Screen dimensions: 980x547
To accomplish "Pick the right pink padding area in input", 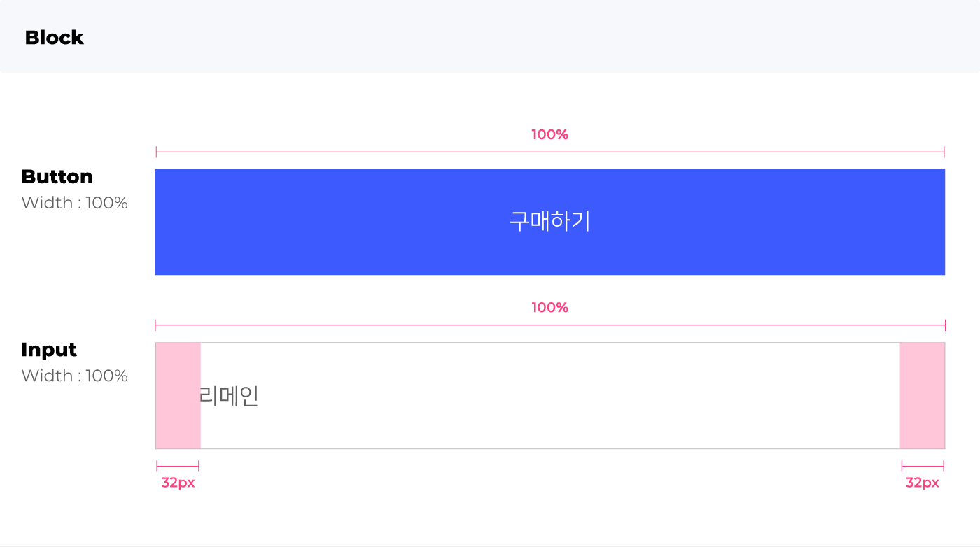I will pos(922,396).
